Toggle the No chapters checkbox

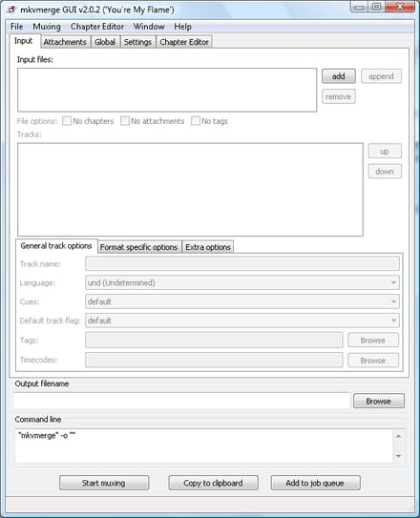point(67,121)
